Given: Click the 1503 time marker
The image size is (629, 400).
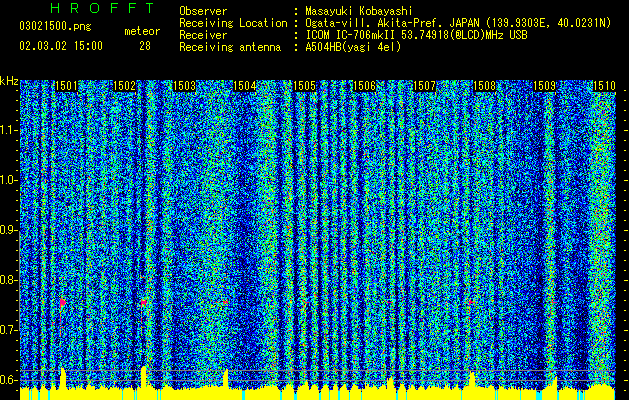Looking at the screenshot, I should click(185, 86).
